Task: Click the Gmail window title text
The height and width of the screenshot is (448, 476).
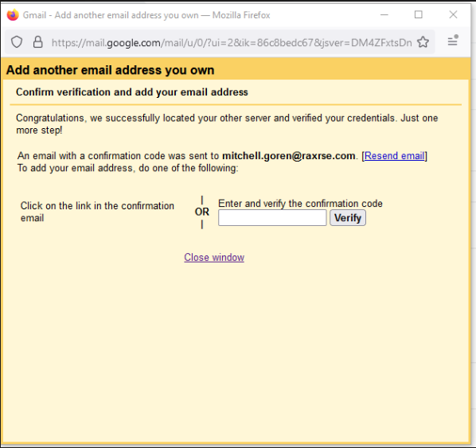Action: 146,15
